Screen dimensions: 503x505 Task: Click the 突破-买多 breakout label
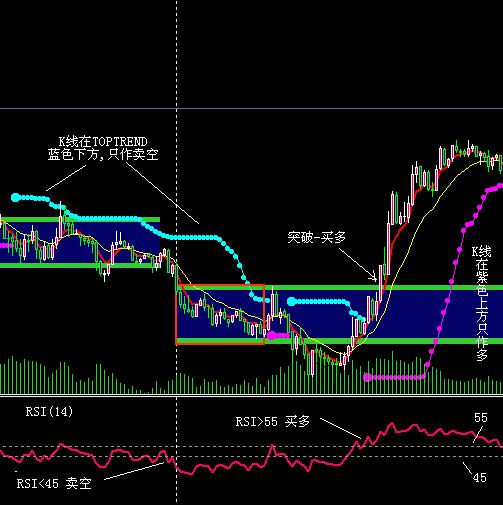coord(316,237)
